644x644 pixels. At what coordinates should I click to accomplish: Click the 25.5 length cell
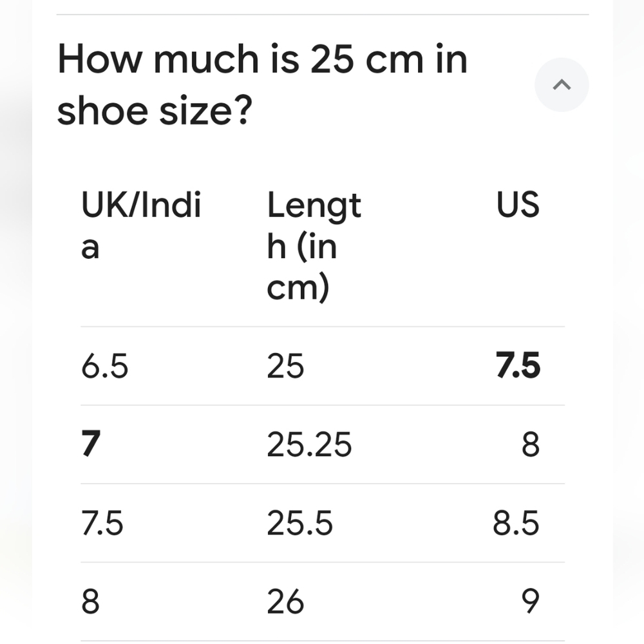tap(299, 523)
